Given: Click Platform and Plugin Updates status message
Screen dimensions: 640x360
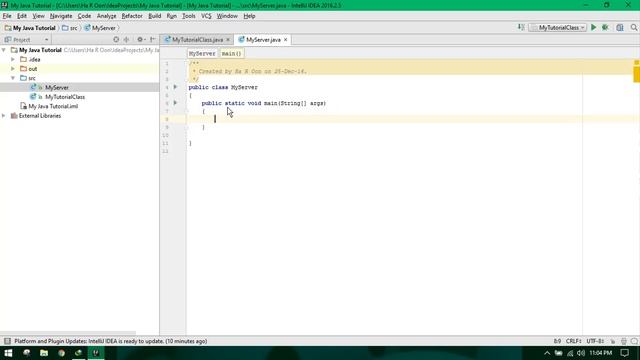Looking at the screenshot, I should tap(111, 341).
